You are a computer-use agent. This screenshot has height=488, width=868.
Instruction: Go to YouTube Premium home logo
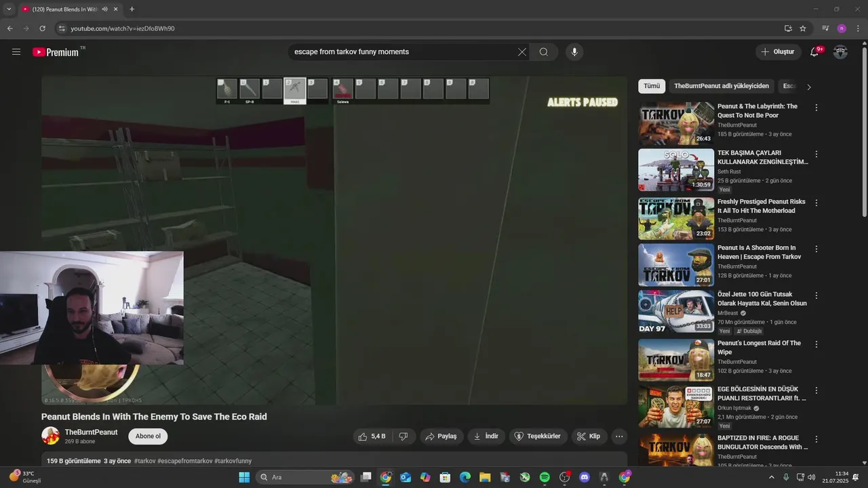point(56,52)
